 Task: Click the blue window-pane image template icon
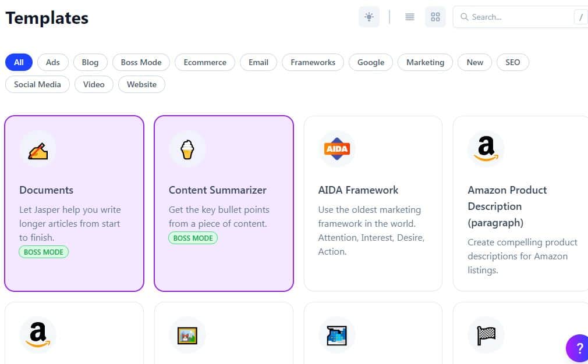pos(336,335)
